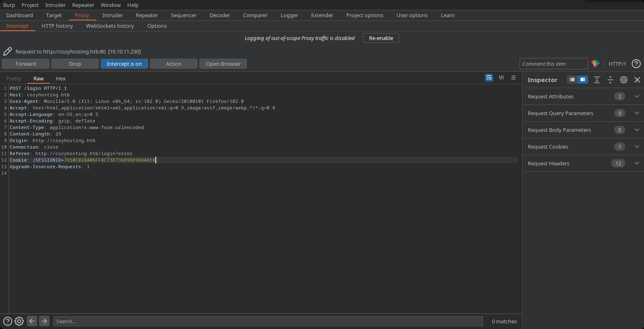Open the Burp menu

point(9,5)
